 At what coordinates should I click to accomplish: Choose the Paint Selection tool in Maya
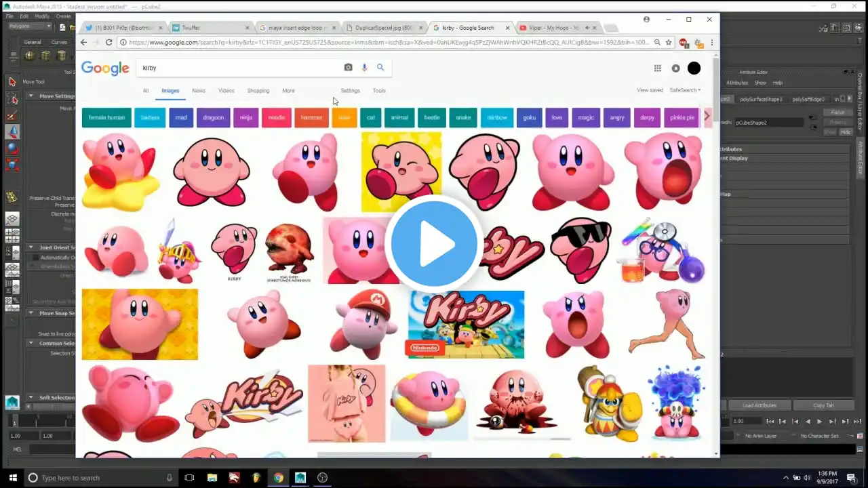12,115
